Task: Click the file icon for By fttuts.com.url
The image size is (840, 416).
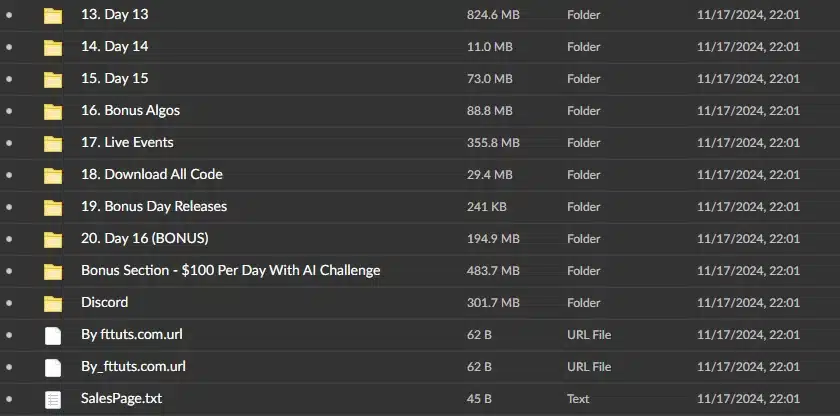Action: (x=52, y=336)
